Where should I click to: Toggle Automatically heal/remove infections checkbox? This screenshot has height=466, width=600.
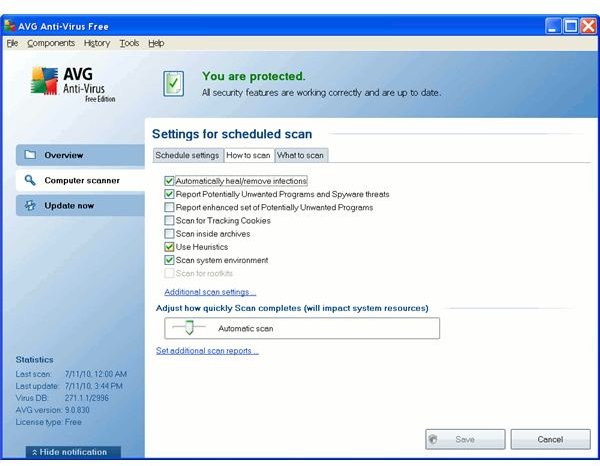point(169,181)
